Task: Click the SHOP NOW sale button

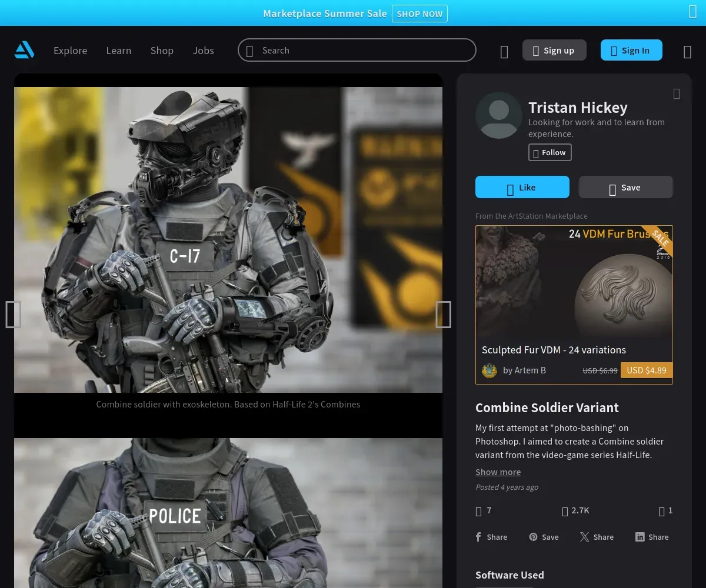Action: (419, 14)
